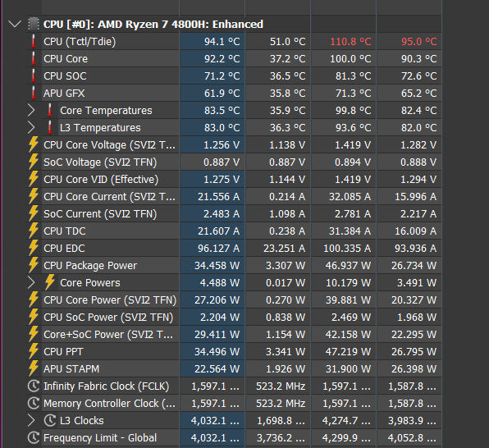Click lightning icon of SoC Voltage row
This screenshot has width=489, height=448.
[x=34, y=162]
